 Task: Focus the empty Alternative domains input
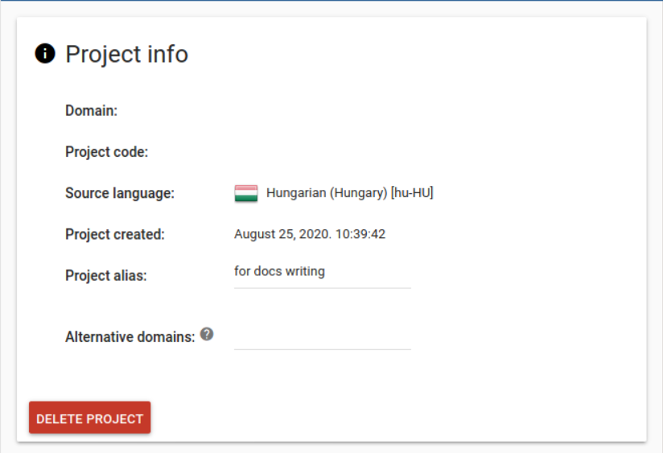(x=322, y=335)
